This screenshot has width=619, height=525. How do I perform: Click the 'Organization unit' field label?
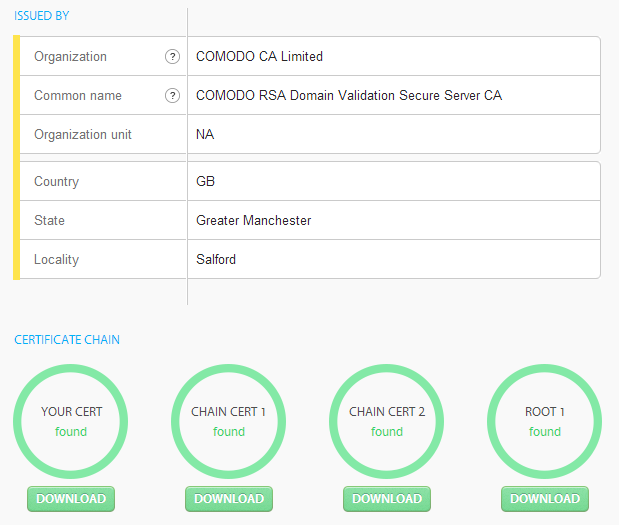click(83, 135)
